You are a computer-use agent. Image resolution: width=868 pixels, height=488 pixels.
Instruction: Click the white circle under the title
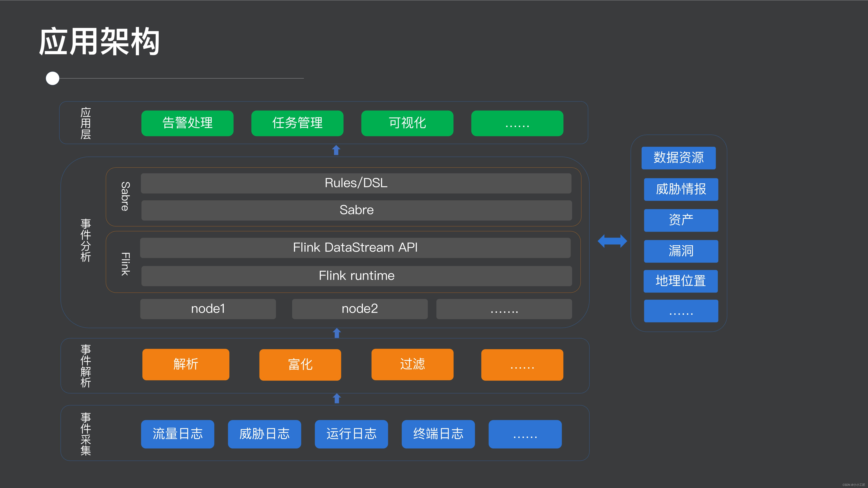click(x=53, y=78)
